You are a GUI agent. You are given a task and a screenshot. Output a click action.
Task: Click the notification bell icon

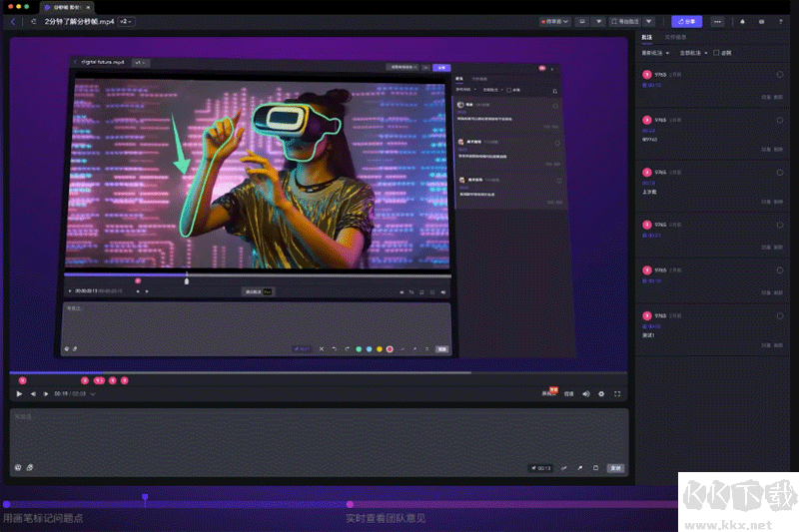point(743,21)
